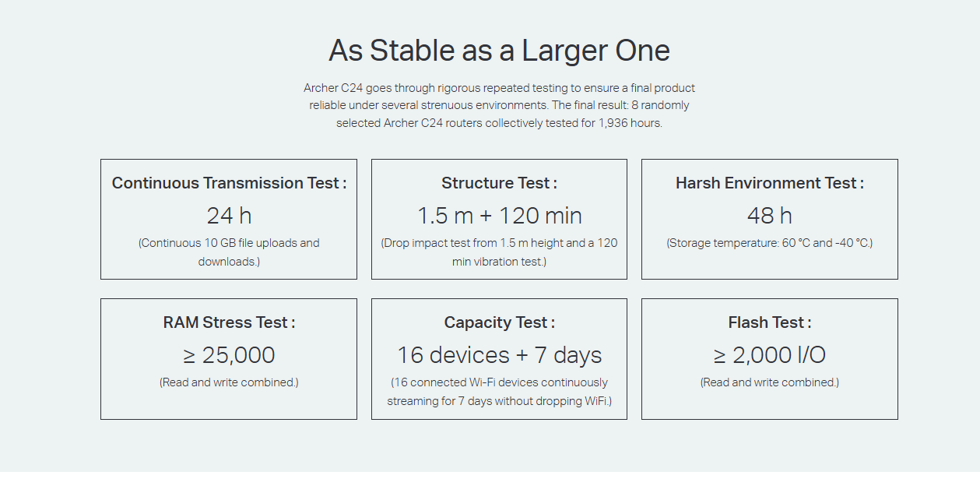Click the "≥ 2,000 I/O" value
The height and width of the screenshot is (486, 980).
click(769, 355)
